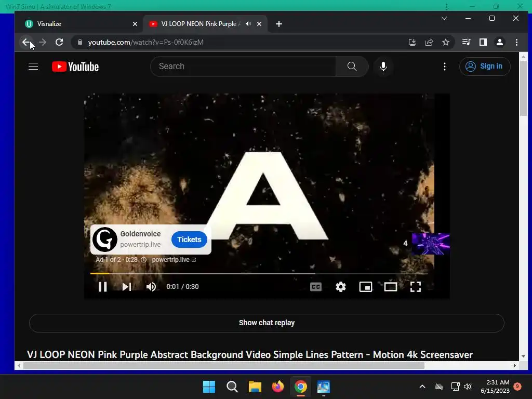532x399 pixels.
Task: Open the Win7 Simu window three-dot menu
Action: [x=446, y=6]
